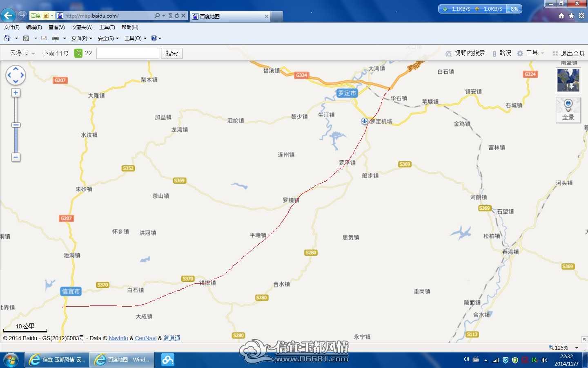Click the map search input field
This screenshot has height=368, width=588.
(128, 53)
